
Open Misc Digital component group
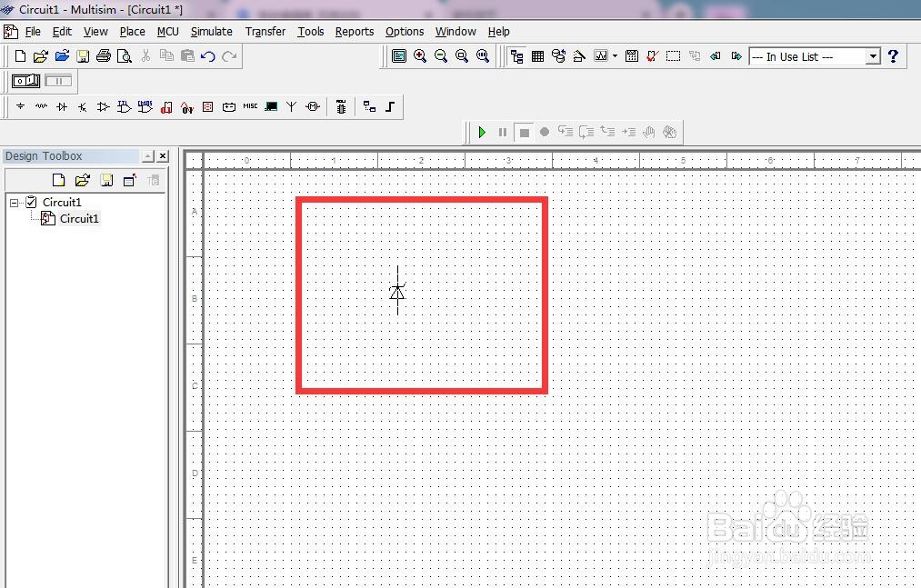[166, 107]
